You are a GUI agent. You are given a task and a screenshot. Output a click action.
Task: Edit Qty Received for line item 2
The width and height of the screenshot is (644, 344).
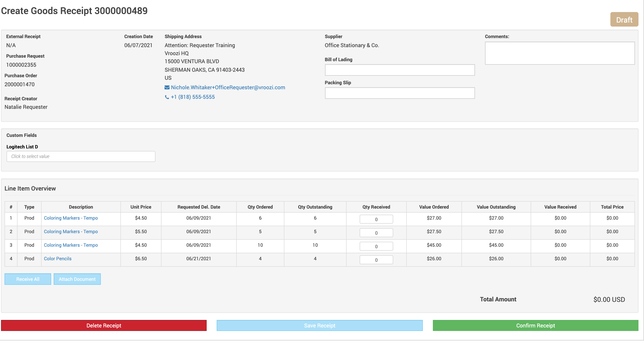point(376,233)
